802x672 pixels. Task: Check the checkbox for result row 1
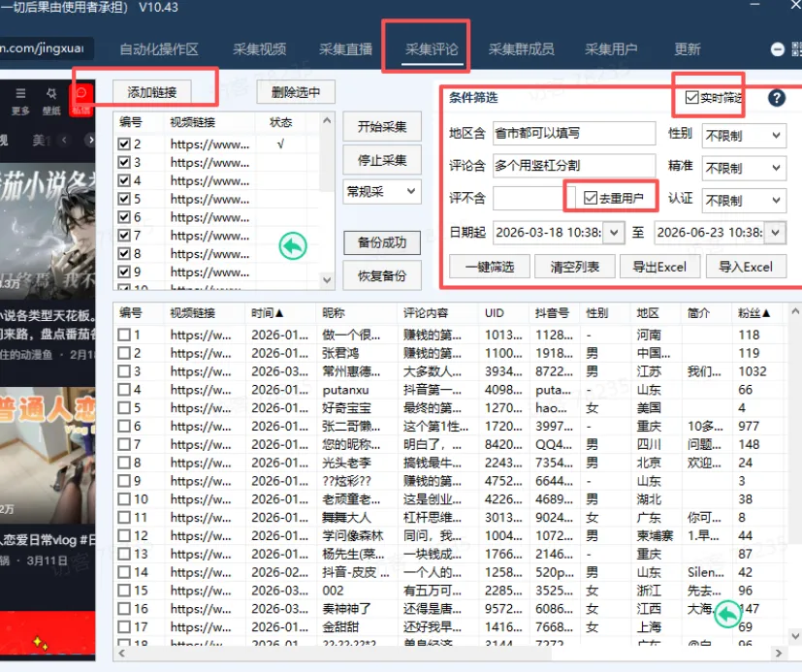tap(125, 335)
